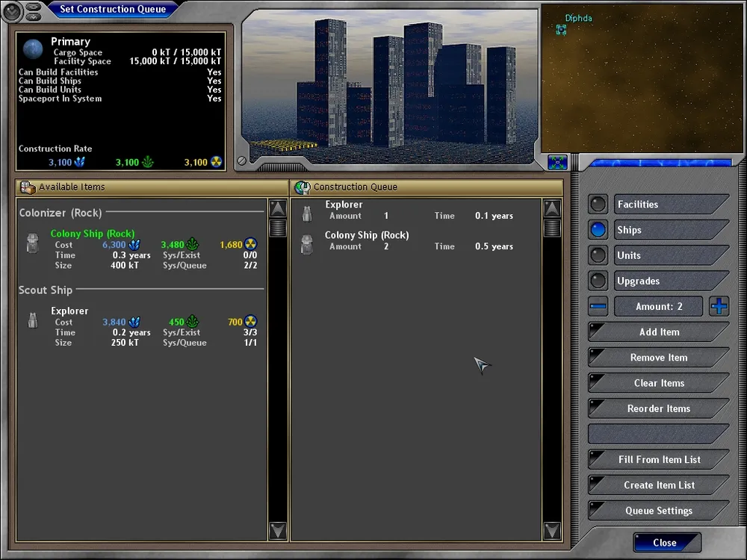Select the Explorer icon in Construction Queue

306,214
